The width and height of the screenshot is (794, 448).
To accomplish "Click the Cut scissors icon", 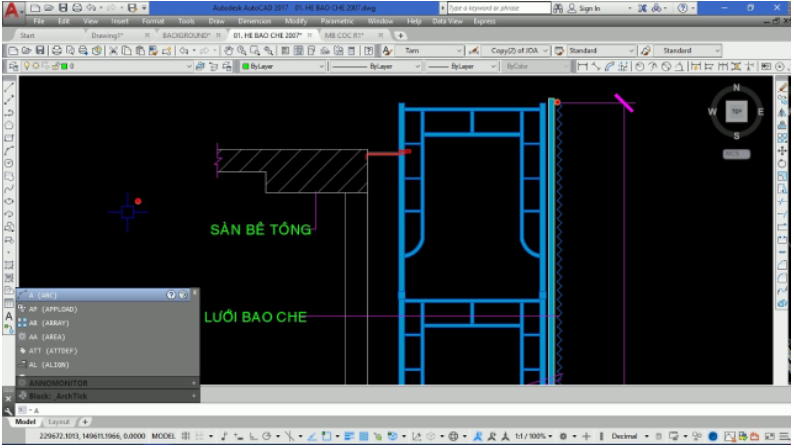I will click(113, 50).
